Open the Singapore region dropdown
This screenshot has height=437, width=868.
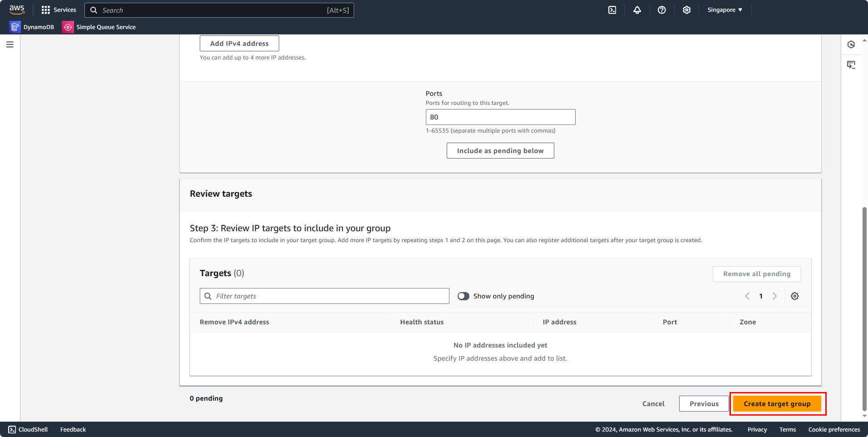[725, 10]
